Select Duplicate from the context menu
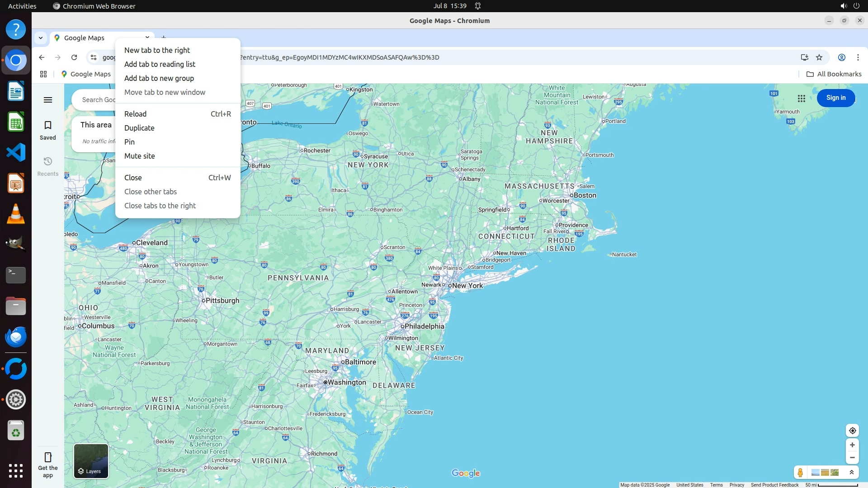Viewport: 868px width, 488px height. pos(139,128)
